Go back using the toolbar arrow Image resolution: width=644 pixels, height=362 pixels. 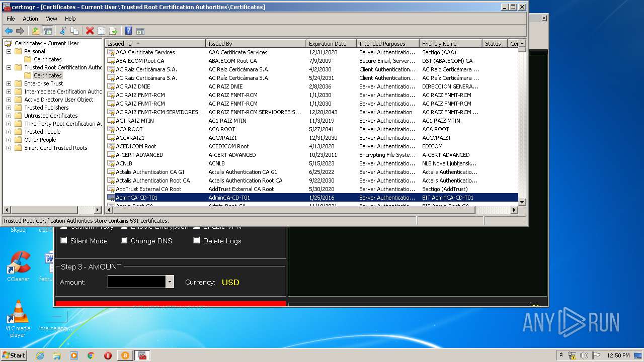[9, 31]
